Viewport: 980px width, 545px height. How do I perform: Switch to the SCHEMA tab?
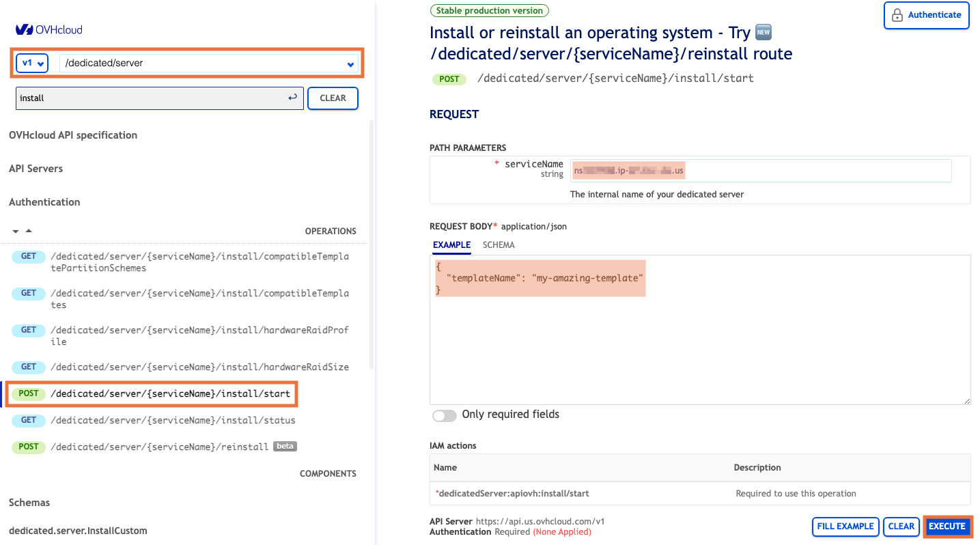pos(499,245)
